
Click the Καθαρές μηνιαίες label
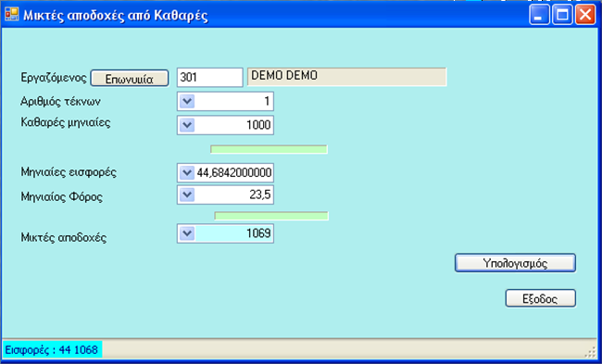[x=66, y=123]
